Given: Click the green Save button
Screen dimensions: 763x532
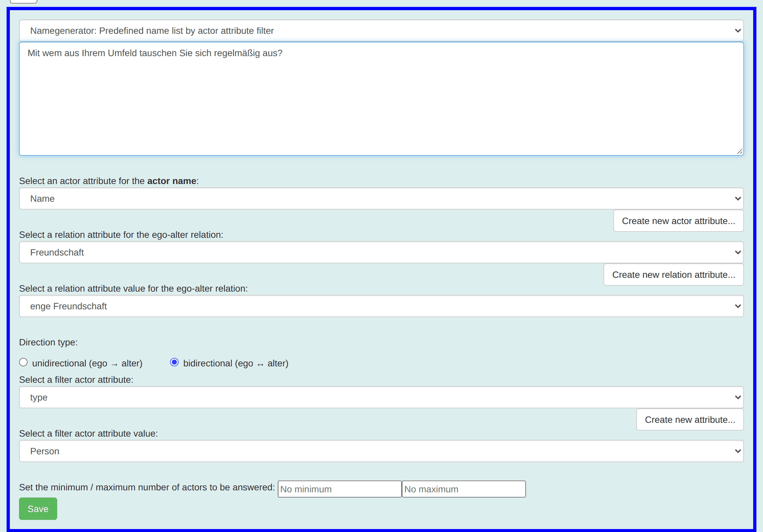Looking at the screenshot, I should [38, 509].
